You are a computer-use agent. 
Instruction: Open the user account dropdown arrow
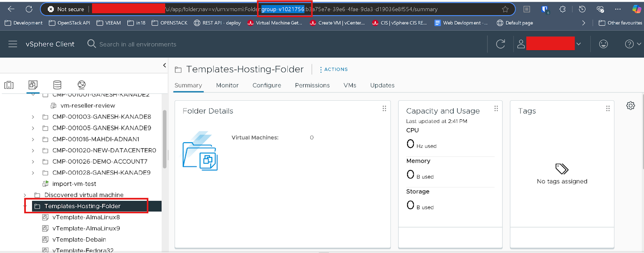pyautogui.click(x=578, y=44)
